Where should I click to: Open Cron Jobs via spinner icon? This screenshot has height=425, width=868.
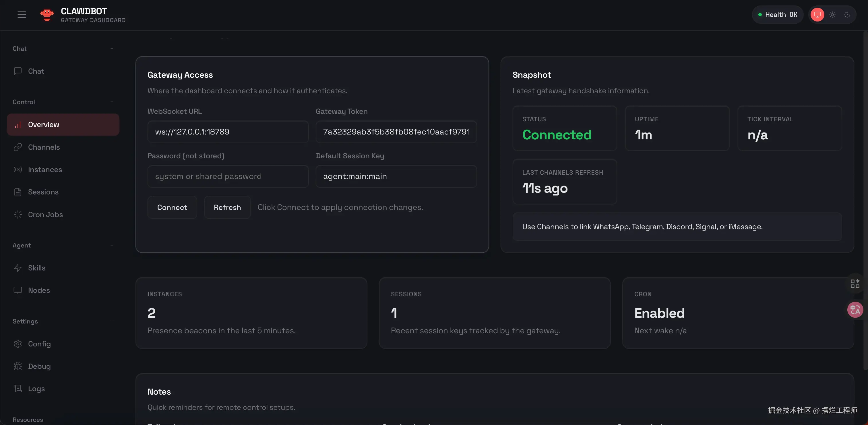pos(18,215)
